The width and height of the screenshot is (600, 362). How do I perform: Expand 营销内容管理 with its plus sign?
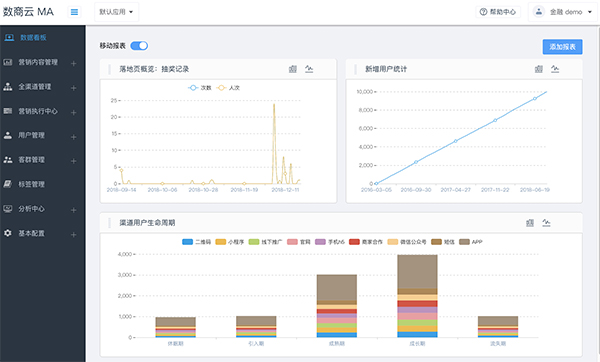[x=73, y=63]
